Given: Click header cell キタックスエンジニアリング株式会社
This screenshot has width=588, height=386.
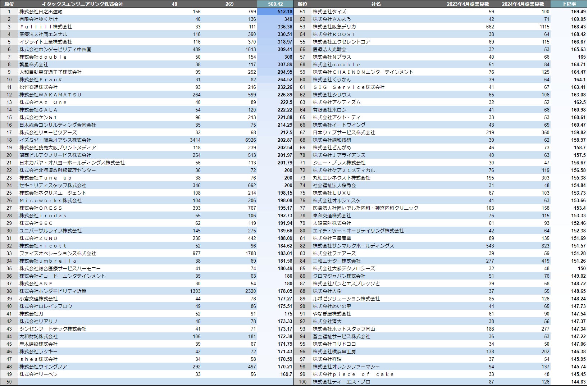Looking at the screenshot, I should point(83,4).
